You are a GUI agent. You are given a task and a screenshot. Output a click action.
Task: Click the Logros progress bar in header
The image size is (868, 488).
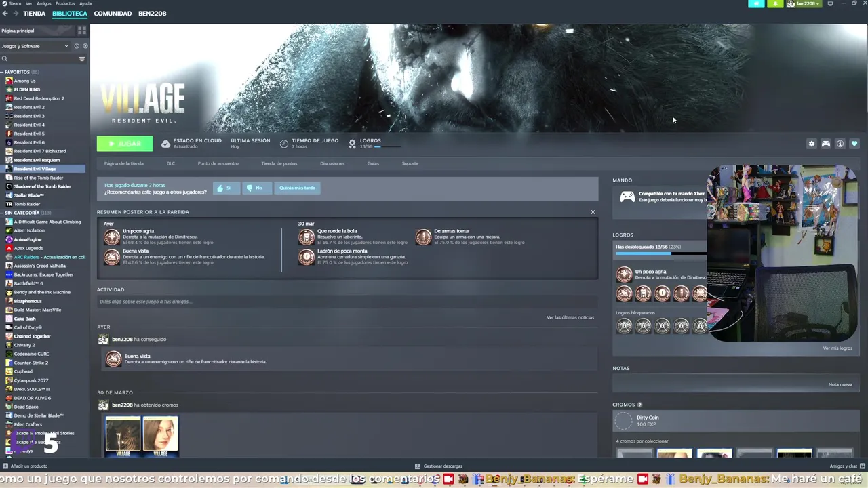click(x=387, y=146)
